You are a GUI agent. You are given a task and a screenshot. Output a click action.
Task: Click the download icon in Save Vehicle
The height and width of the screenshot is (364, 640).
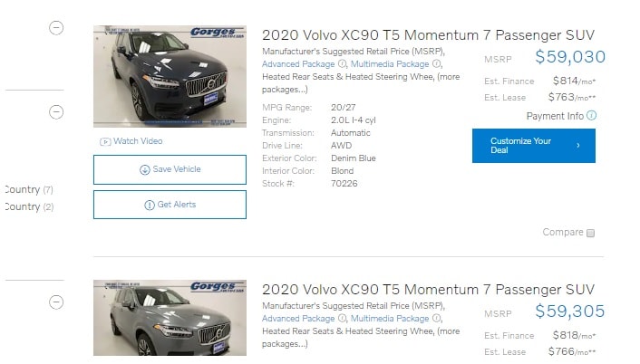(144, 169)
